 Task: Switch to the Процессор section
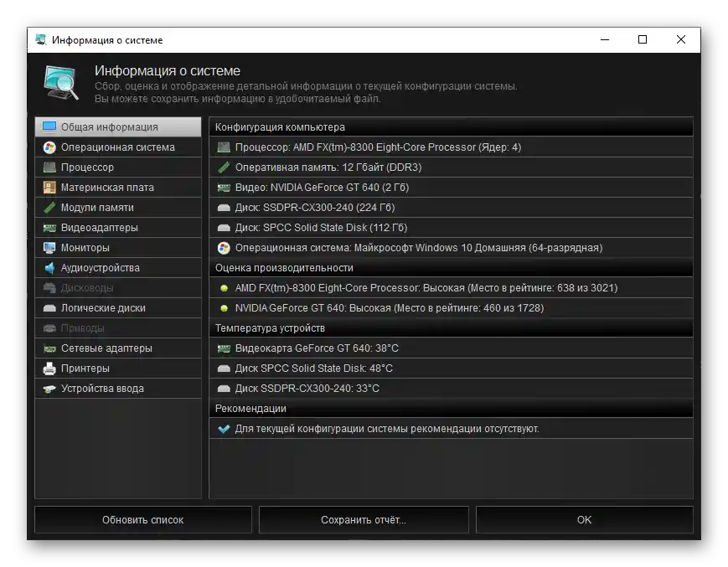click(118, 167)
